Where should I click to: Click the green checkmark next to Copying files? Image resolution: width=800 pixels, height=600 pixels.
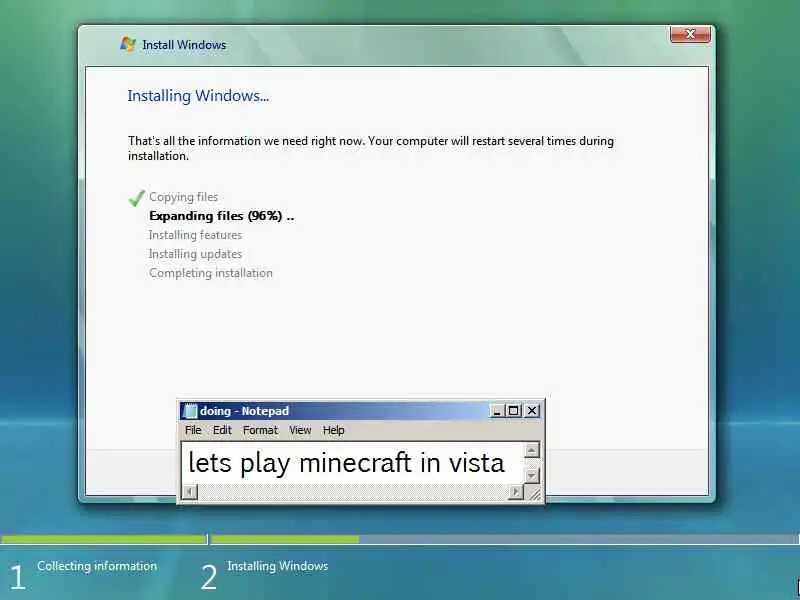pyautogui.click(x=137, y=198)
